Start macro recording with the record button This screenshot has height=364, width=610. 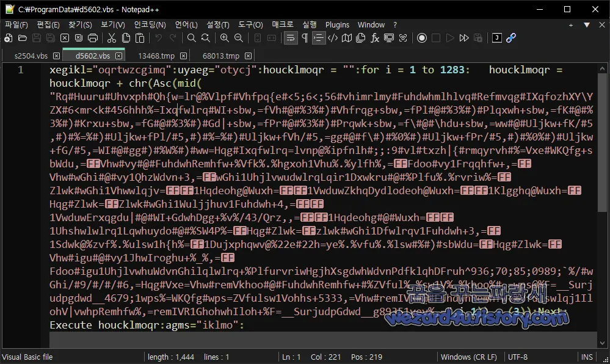[x=422, y=38]
